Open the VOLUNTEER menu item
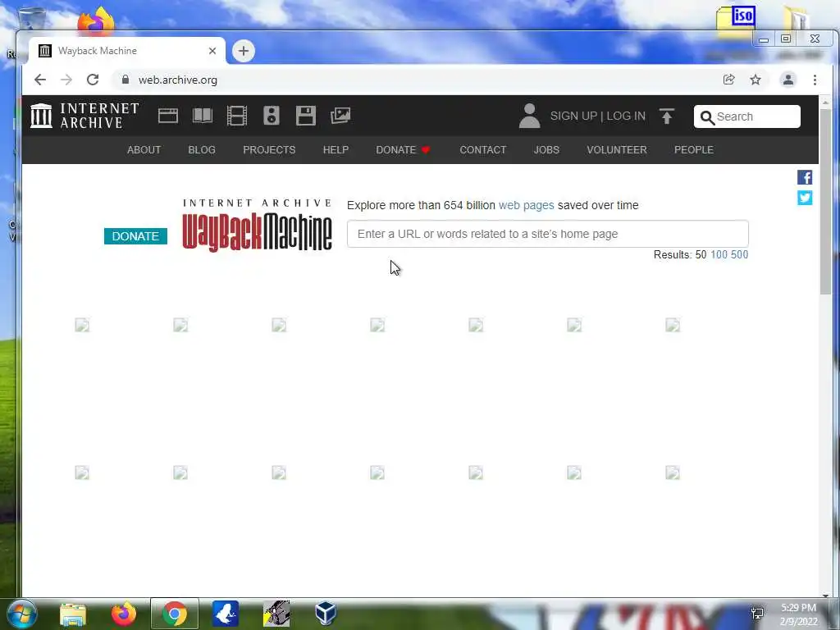This screenshot has width=840, height=630. 617,150
